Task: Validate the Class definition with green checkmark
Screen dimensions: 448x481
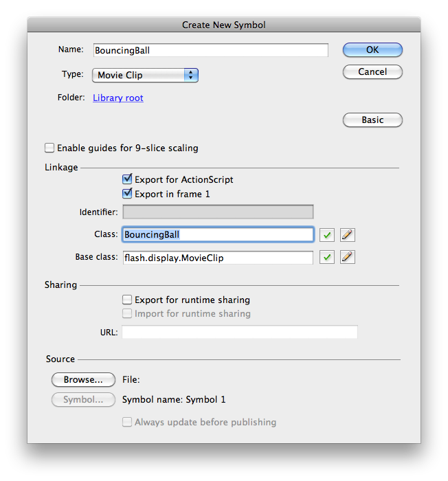Action: (327, 235)
